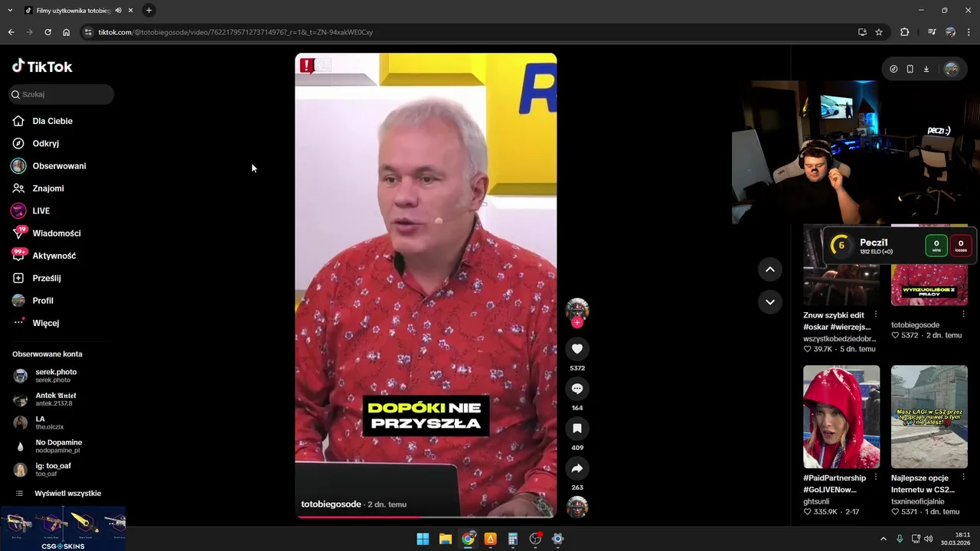Screen dimensions: 980x551
Task: Open the Znajomi section
Action: pos(47,188)
